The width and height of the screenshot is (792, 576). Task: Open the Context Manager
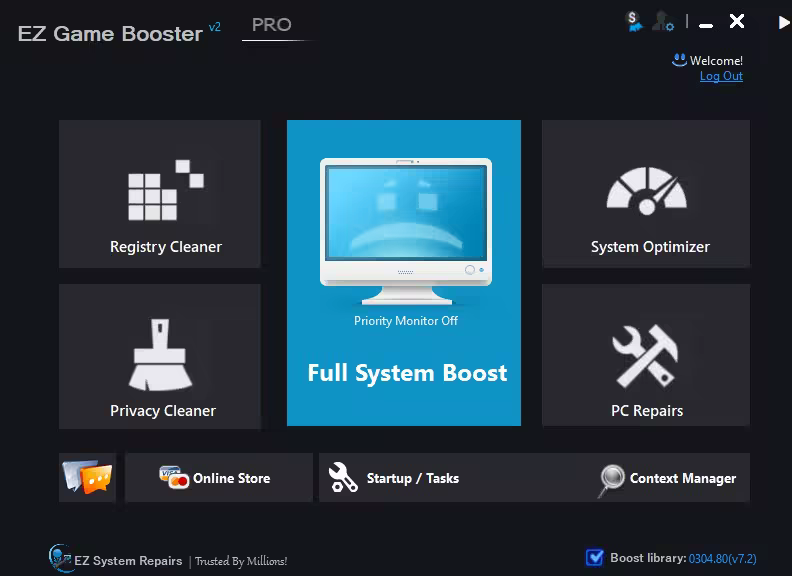667,477
